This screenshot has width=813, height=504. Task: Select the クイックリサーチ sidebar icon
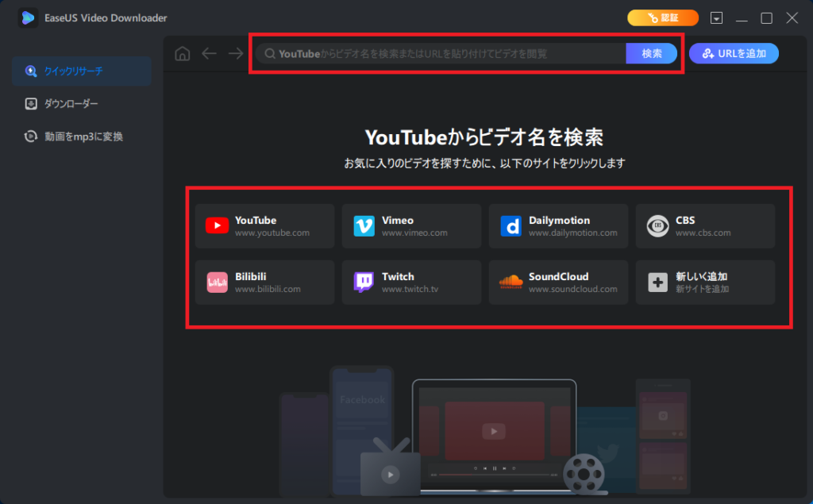tap(32, 71)
